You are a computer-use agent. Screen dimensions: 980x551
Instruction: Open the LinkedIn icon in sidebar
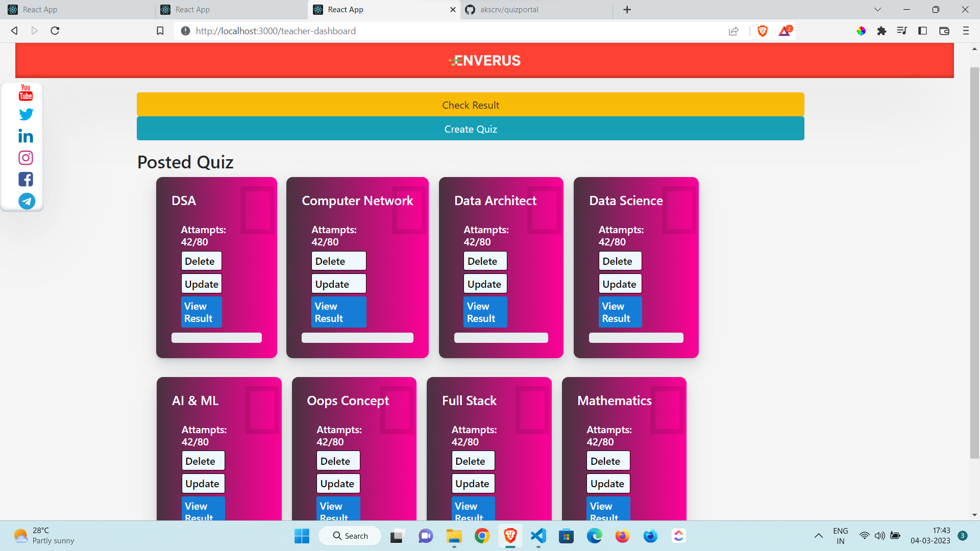[x=26, y=136]
